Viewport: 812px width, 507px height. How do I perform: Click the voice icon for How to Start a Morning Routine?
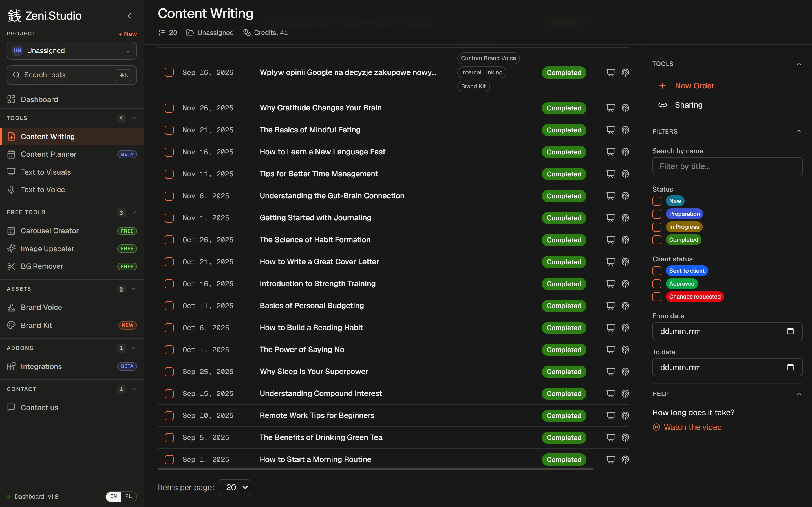click(625, 459)
